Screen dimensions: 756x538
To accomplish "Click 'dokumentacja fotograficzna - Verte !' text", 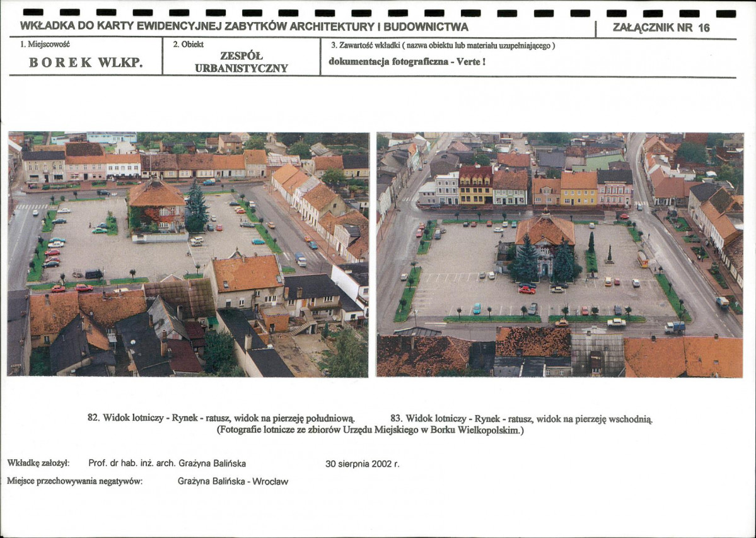I will (x=407, y=62).
